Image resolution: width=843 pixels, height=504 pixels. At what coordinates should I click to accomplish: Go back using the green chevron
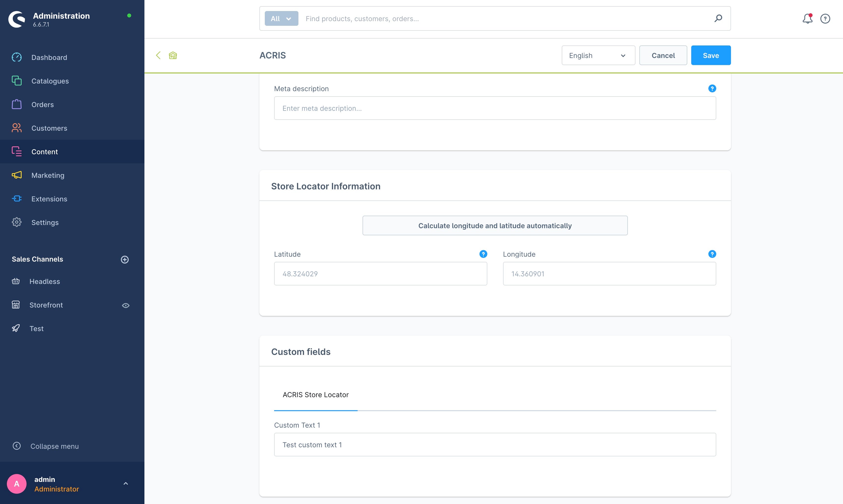(x=158, y=55)
